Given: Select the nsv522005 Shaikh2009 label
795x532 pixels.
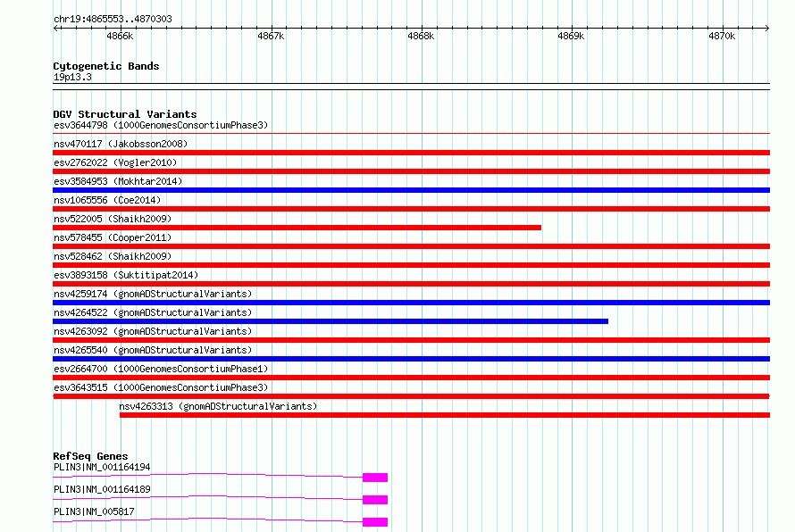Looking at the screenshot, I should [x=113, y=219].
